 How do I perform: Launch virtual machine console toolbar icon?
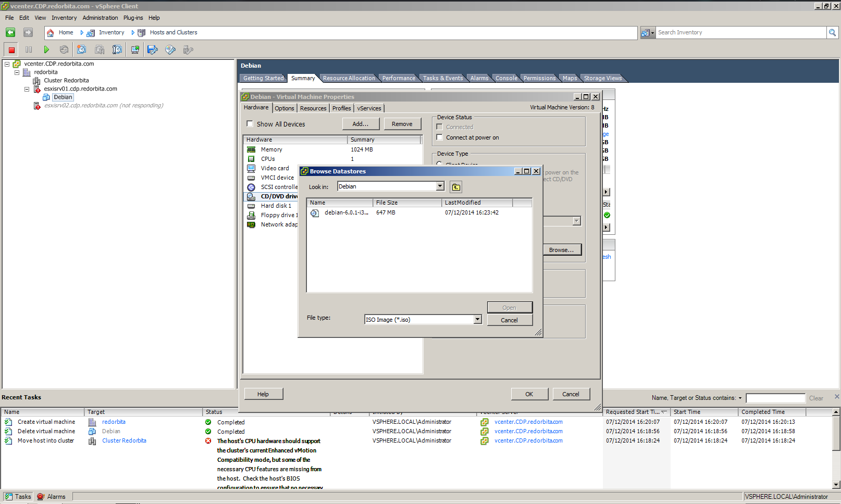[x=135, y=50]
